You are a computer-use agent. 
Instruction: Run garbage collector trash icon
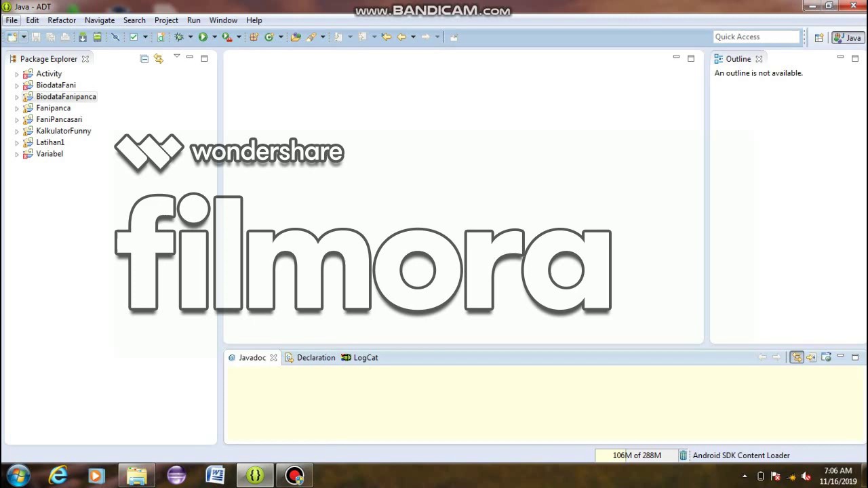[683, 455]
